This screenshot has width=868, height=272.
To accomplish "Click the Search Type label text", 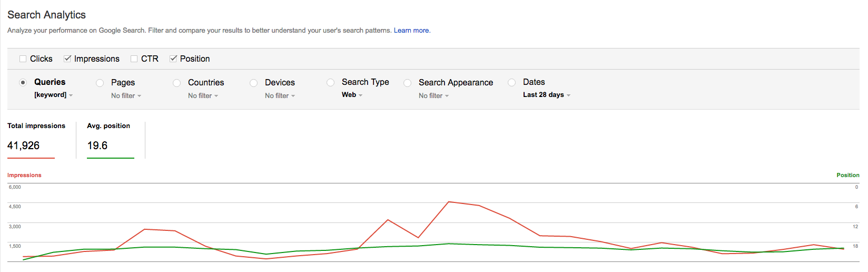I will pos(366,82).
